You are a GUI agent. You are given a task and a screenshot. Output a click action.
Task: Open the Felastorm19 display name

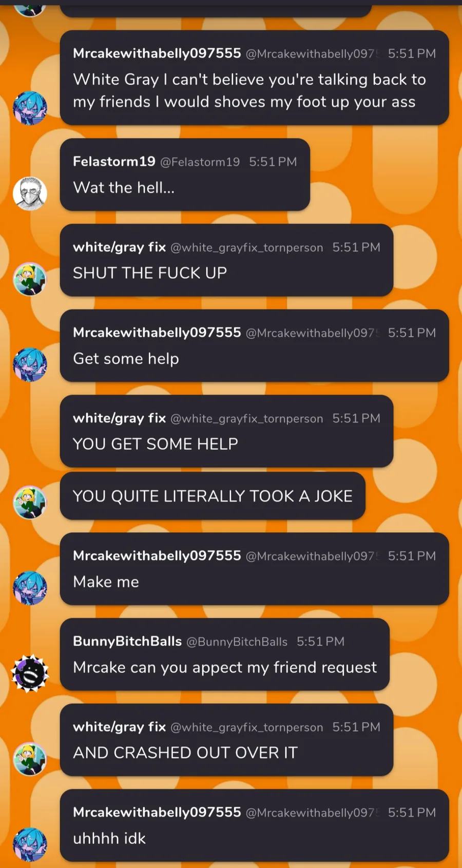[114, 162]
